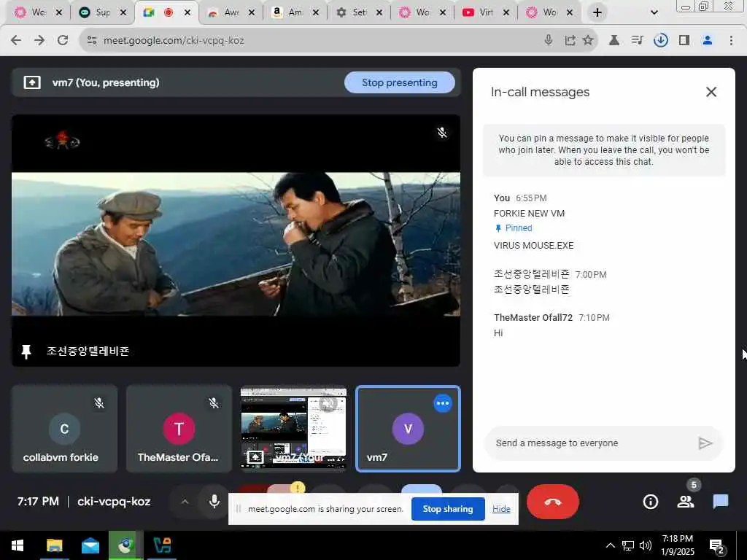Open Chrome Labs flask icon
The height and width of the screenshot is (560, 747).
[x=614, y=41]
